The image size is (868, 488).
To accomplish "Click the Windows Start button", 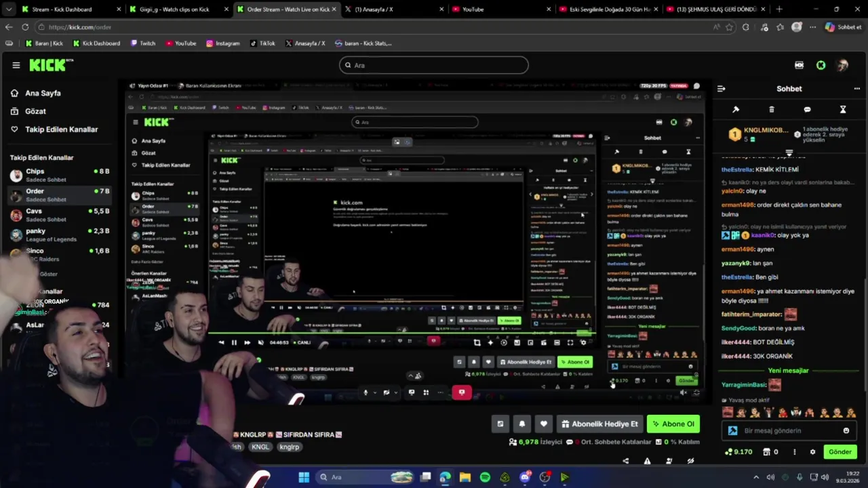I will (304, 477).
